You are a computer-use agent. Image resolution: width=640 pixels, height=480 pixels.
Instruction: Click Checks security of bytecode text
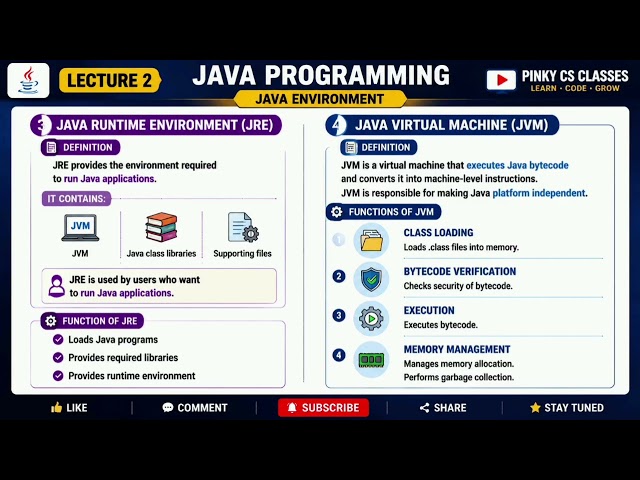(x=458, y=286)
